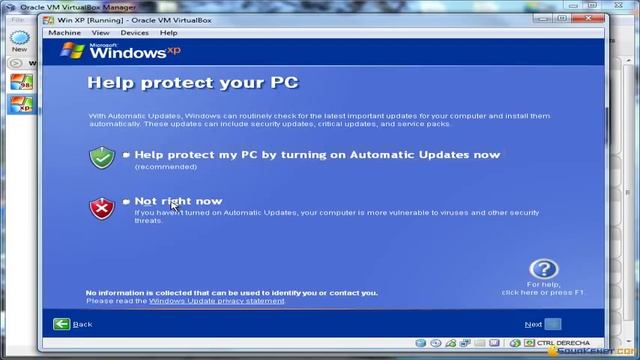Select Windows 98 VM in VirtualBox Manager

point(22,82)
